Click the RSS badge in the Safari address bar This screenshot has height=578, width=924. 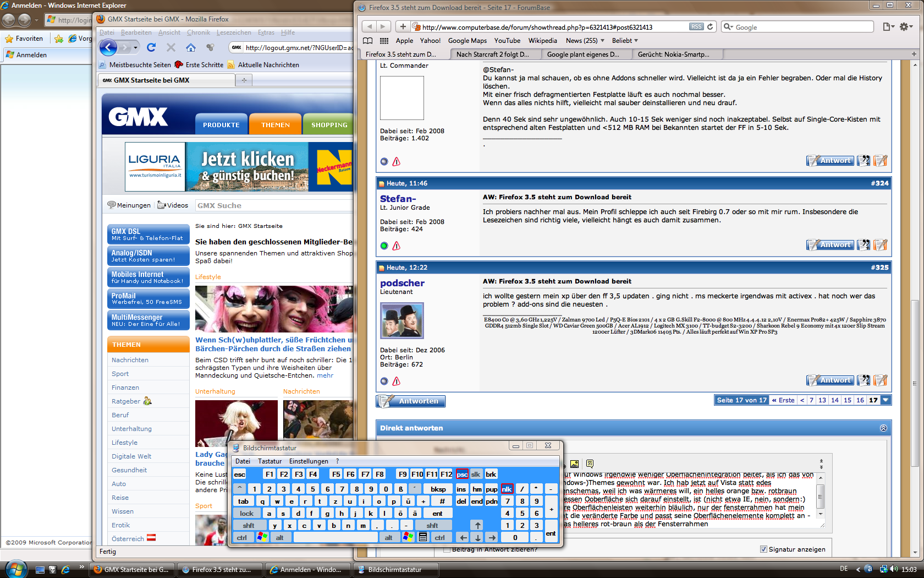pos(696,26)
